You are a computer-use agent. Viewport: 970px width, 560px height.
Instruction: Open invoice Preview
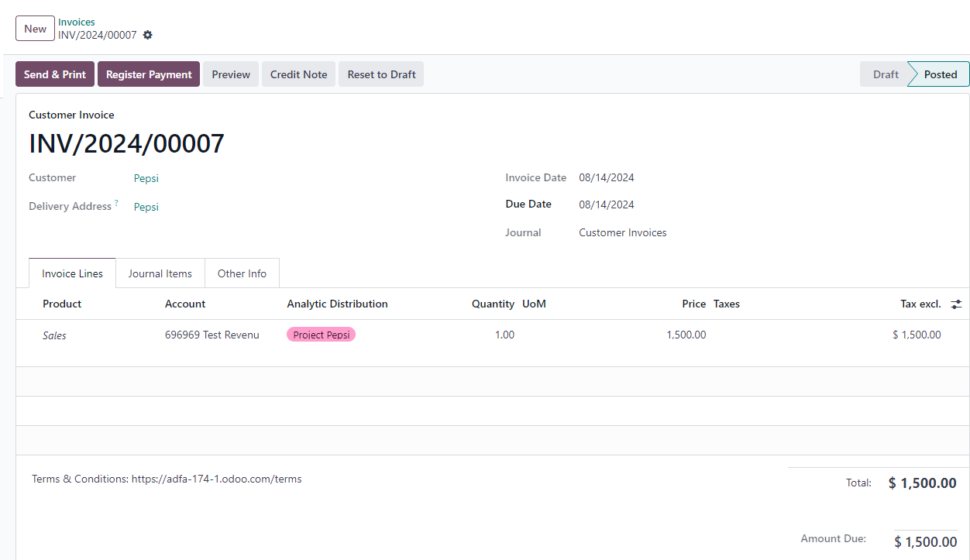pyautogui.click(x=231, y=74)
